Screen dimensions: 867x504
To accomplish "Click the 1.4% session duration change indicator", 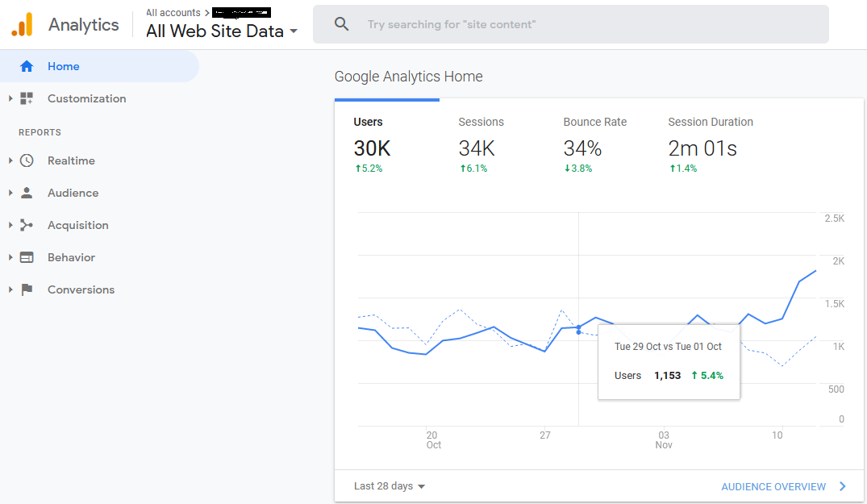I will coord(683,169).
